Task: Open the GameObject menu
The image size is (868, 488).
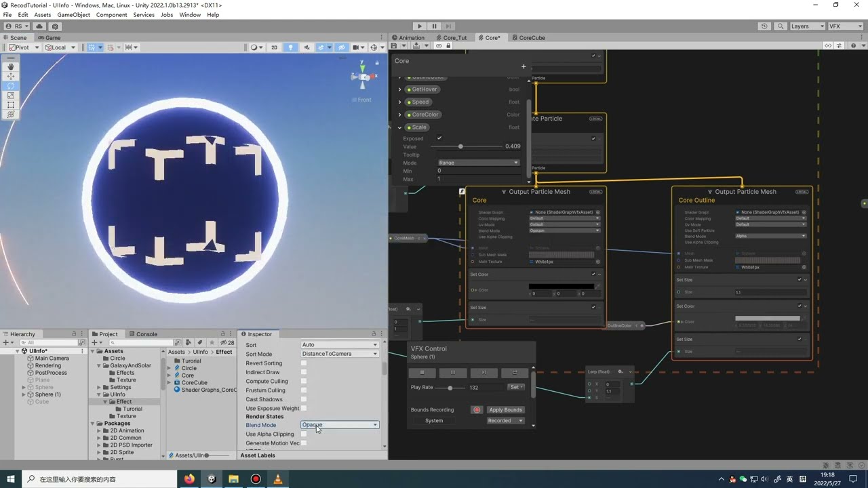Action: coord(74,14)
